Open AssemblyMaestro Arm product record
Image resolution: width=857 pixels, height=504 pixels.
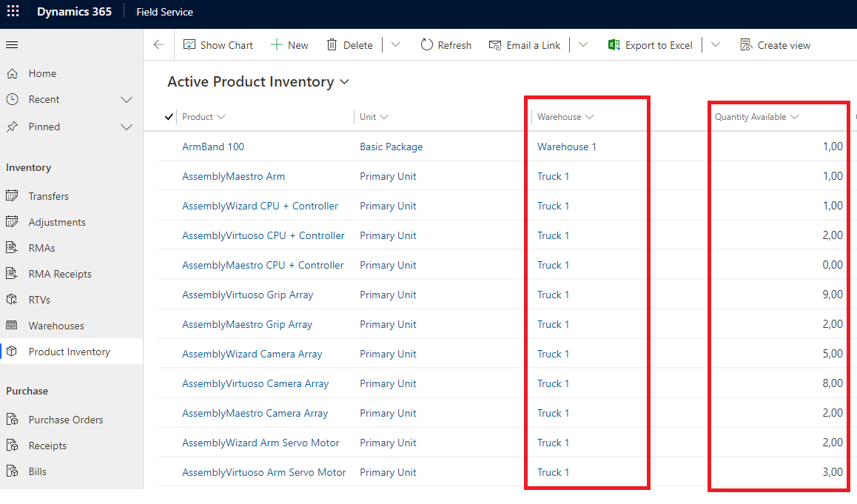(233, 176)
